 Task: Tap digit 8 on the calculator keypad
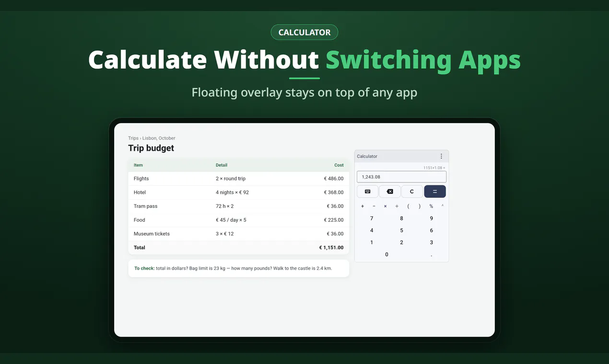click(401, 218)
